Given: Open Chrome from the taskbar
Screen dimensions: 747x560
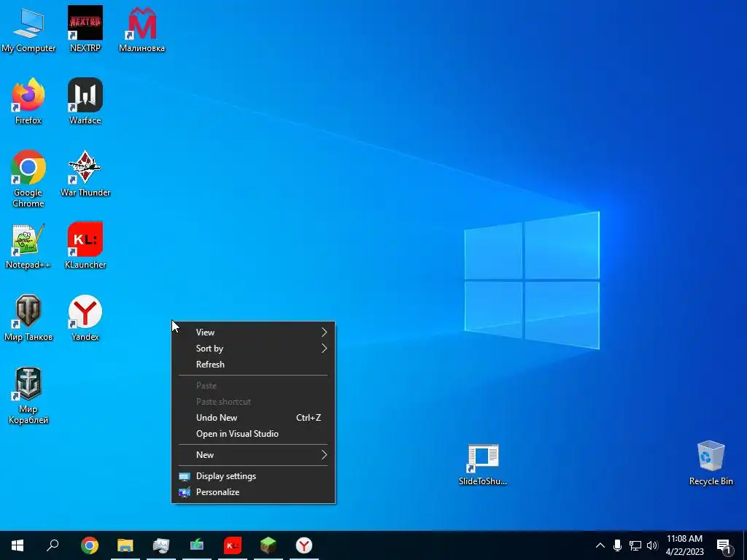Looking at the screenshot, I should tap(90, 545).
